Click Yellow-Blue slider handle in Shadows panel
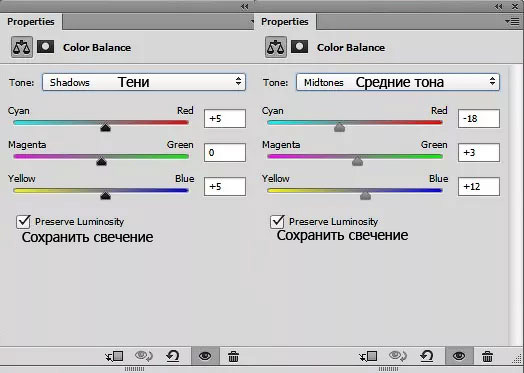 [x=106, y=196]
